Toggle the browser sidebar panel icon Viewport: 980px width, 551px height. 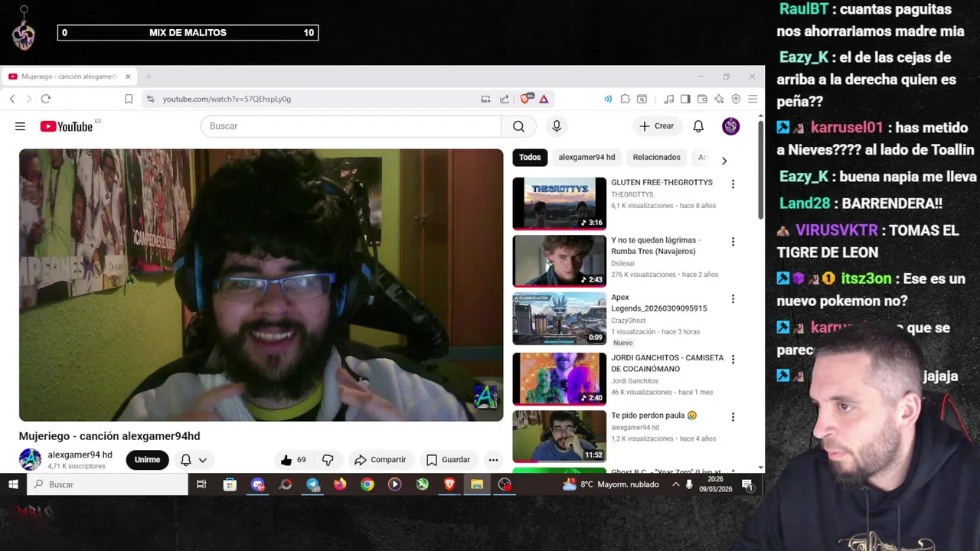coord(685,99)
